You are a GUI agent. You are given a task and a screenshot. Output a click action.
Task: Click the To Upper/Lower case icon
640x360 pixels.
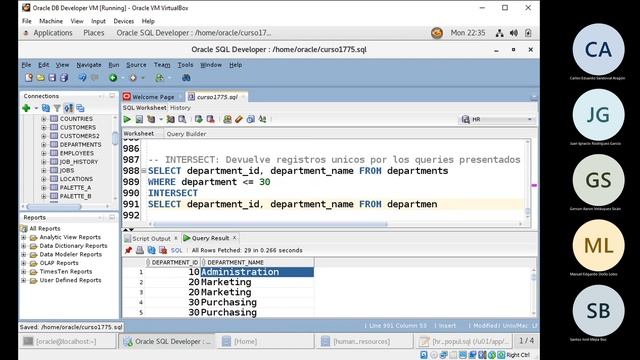(x=262, y=119)
